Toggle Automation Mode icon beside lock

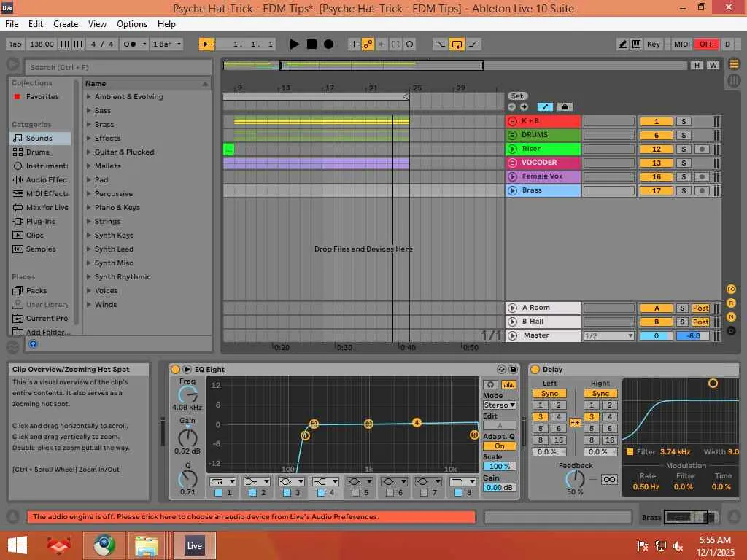pos(545,107)
